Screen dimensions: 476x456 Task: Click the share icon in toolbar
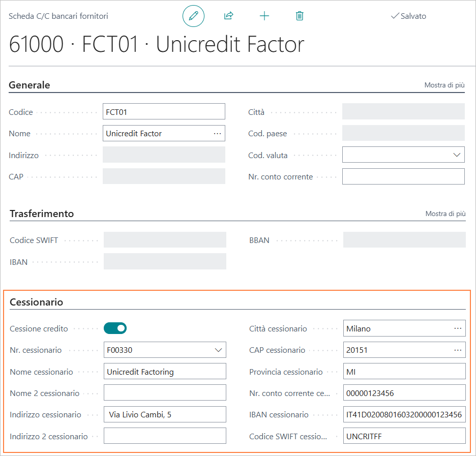click(228, 16)
